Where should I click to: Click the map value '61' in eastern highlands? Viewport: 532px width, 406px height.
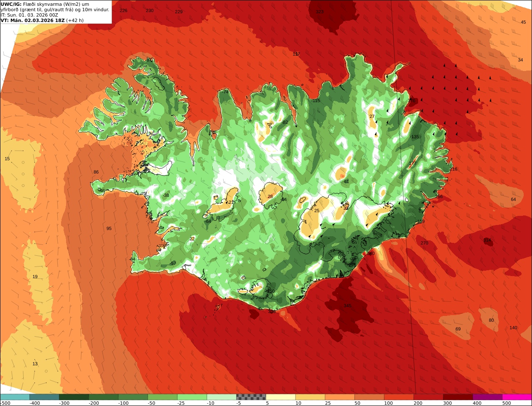347,181
